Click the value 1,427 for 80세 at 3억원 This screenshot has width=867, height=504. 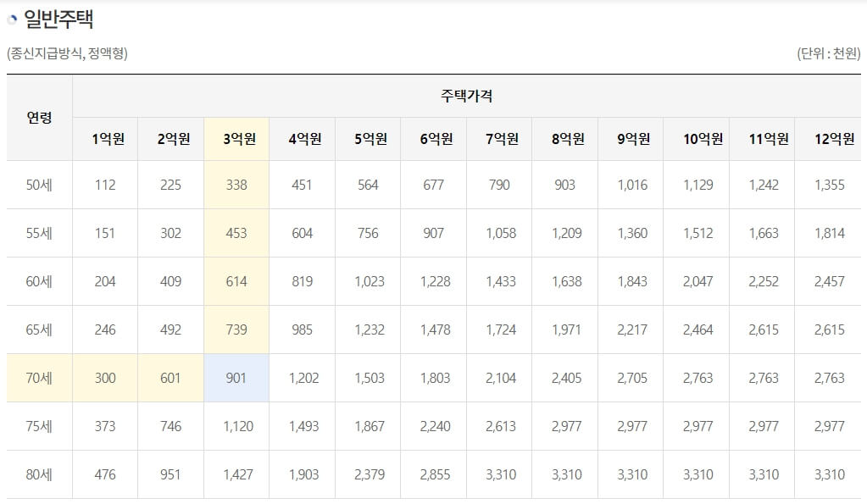[236, 474]
